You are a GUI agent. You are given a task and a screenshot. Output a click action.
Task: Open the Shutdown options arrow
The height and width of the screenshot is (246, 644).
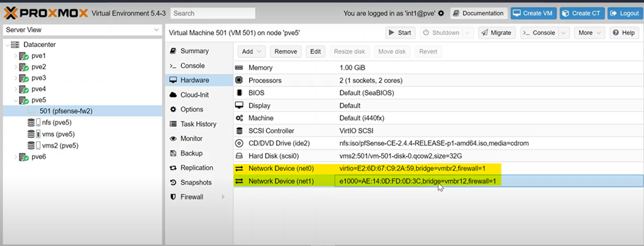pos(468,33)
